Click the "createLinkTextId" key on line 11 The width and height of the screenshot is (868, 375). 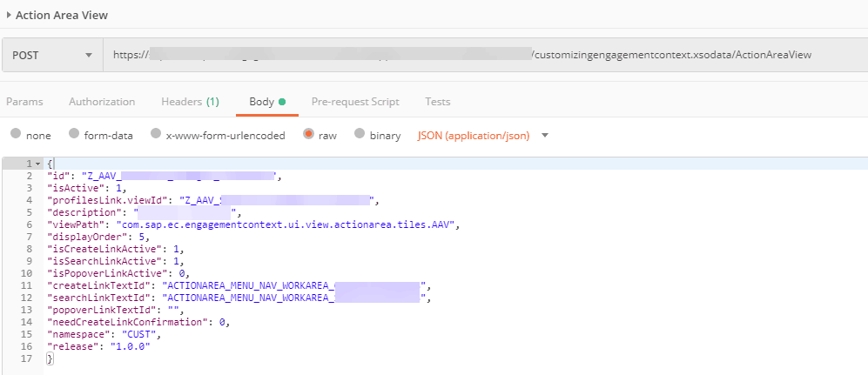click(98, 285)
